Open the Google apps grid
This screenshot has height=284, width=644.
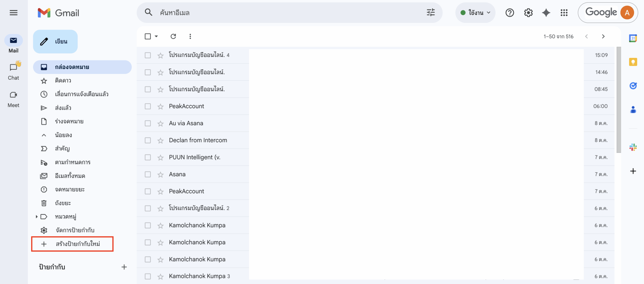[x=564, y=13]
